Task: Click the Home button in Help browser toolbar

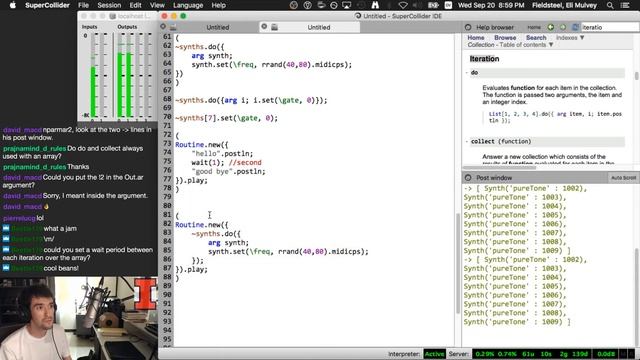Action: [x=533, y=27]
